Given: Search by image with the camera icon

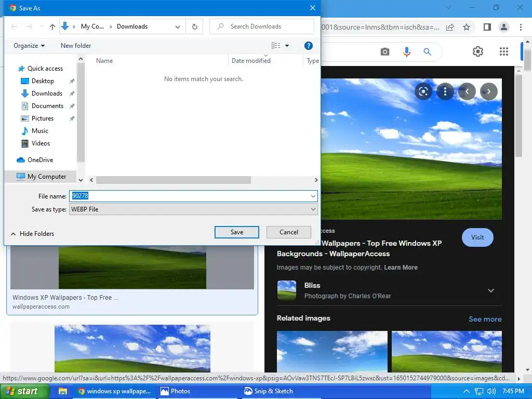Looking at the screenshot, I should pos(385,51).
